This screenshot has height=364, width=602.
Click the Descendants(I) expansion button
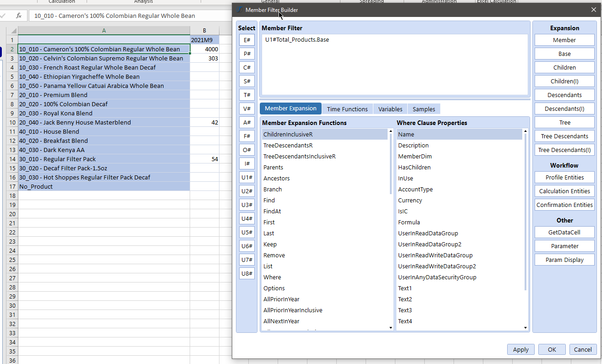(x=564, y=109)
